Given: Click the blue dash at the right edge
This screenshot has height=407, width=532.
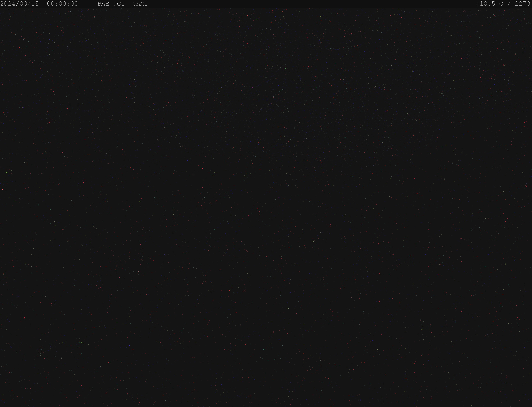Looking at the screenshot, I should click(x=530, y=222).
